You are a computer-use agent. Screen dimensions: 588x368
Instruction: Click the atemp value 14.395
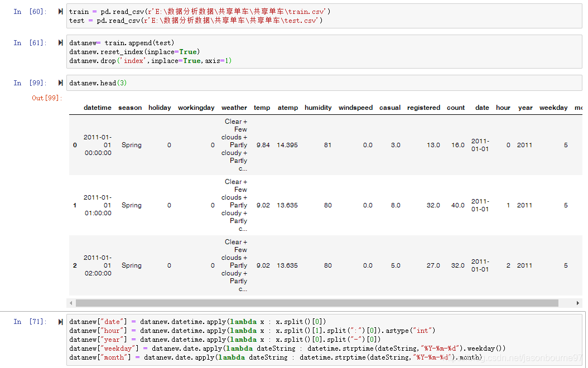tap(287, 145)
